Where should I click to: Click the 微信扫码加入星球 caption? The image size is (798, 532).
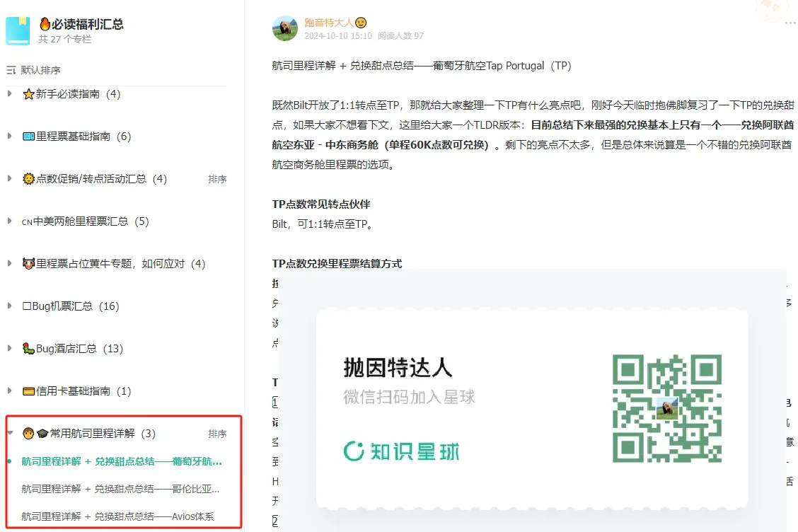[x=409, y=397]
